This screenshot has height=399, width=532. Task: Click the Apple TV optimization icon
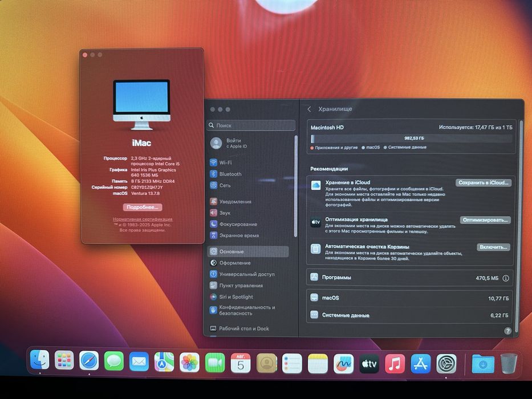[x=315, y=222]
